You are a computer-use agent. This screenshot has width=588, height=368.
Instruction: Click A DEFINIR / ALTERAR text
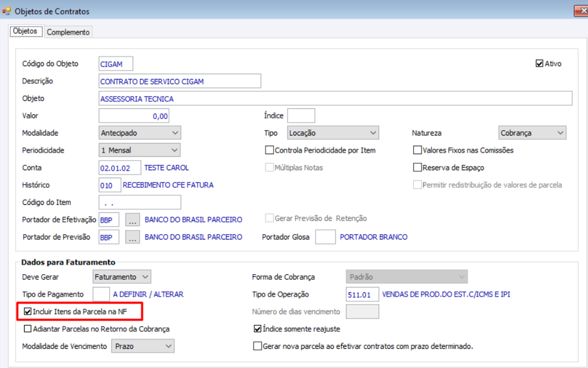click(148, 294)
